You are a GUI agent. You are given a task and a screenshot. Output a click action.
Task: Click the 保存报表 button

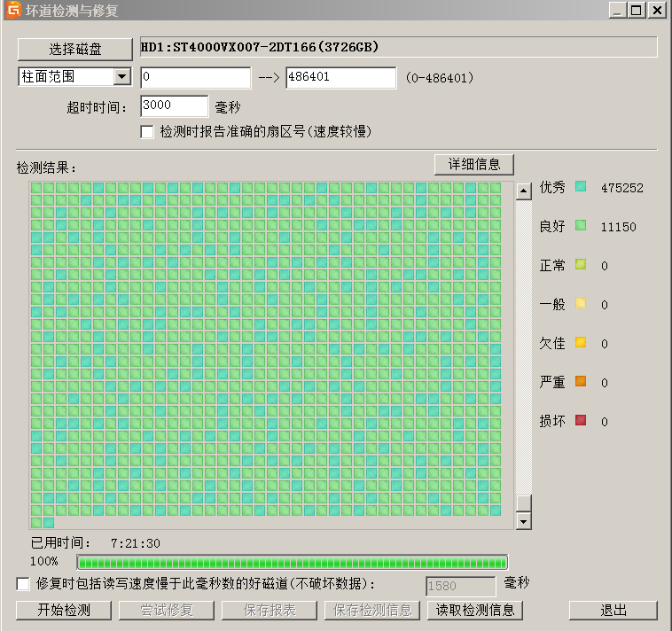point(270,610)
